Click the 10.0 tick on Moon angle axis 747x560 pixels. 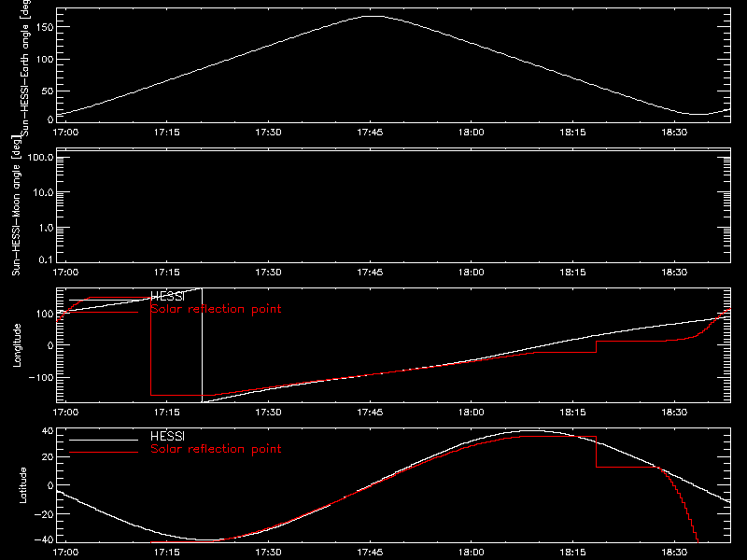pyautogui.click(x=43, y=193)
